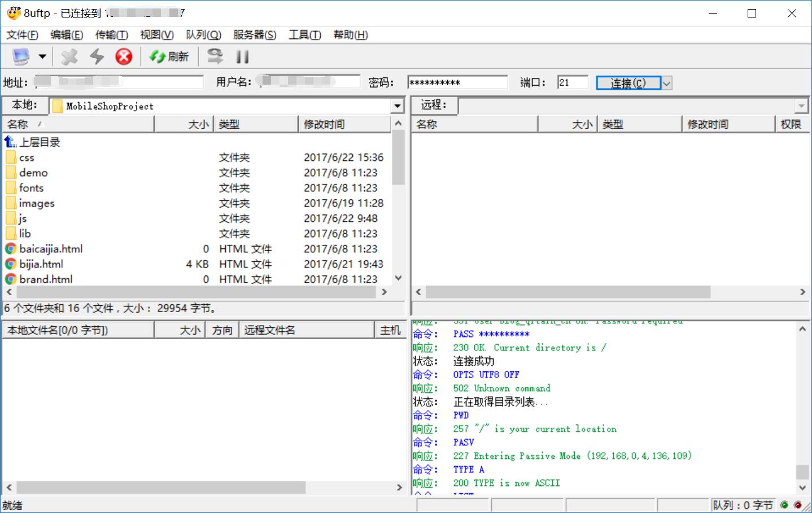Select the demo folder icon
812x513 pixels.
(11, 173)
